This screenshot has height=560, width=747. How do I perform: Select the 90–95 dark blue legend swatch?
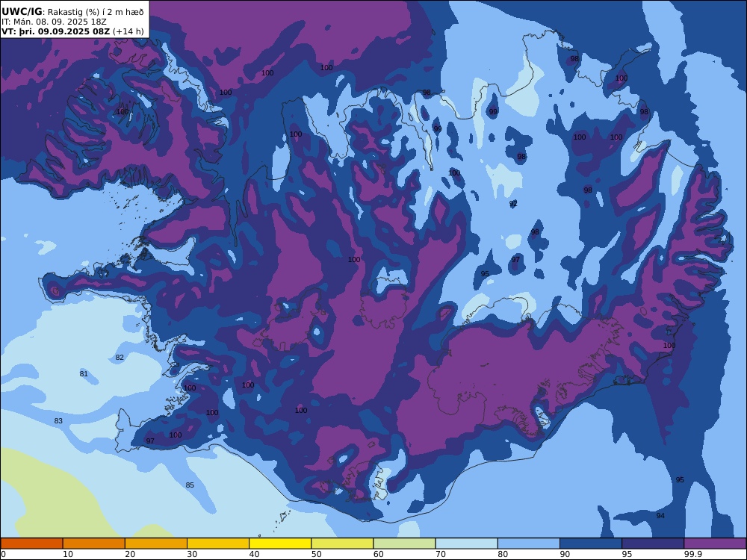[x=591, y=544]
